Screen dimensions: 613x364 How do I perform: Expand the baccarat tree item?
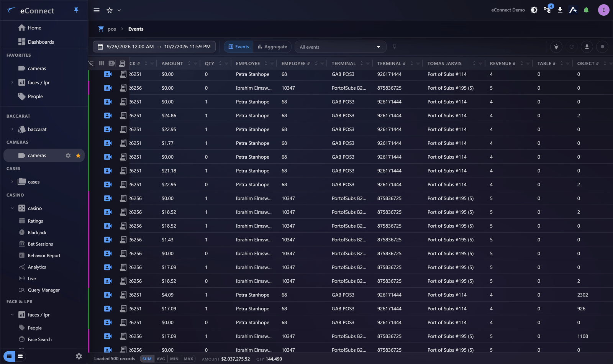coord(12,129)
